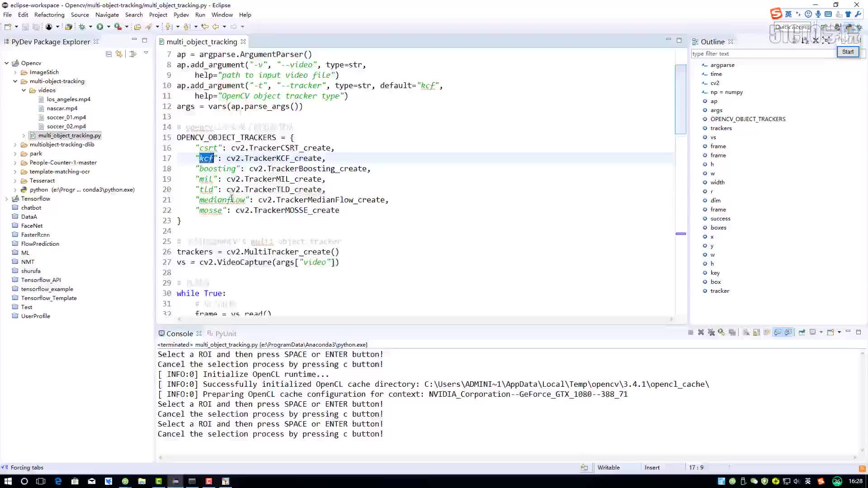Image resolution: width=868 pixels, height=488 pixels.
Task: Click Open Console icon in Console toolbar
Action: [x=830, y=332]
